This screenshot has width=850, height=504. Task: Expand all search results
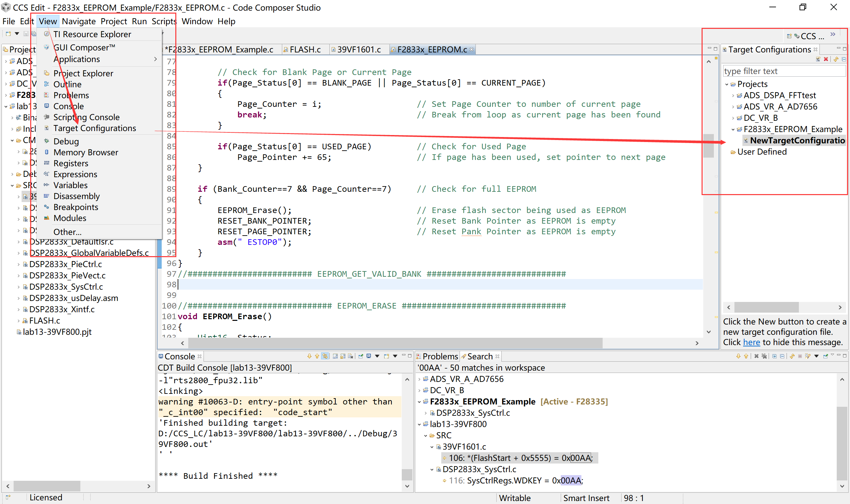(x=775, y=356)
